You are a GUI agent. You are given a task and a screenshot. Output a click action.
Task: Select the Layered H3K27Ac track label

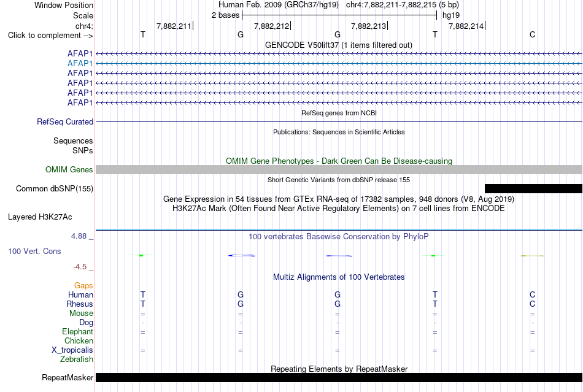40,217
